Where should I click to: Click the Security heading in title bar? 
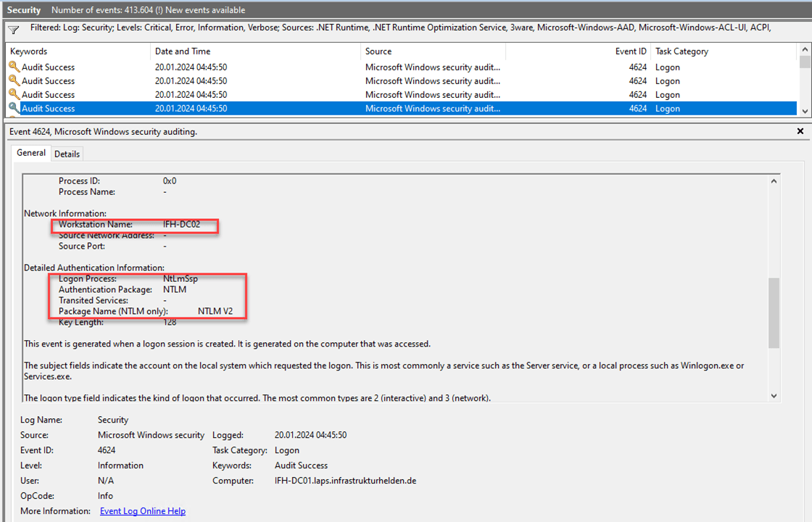pyautogui.click(x=24, y=10)
